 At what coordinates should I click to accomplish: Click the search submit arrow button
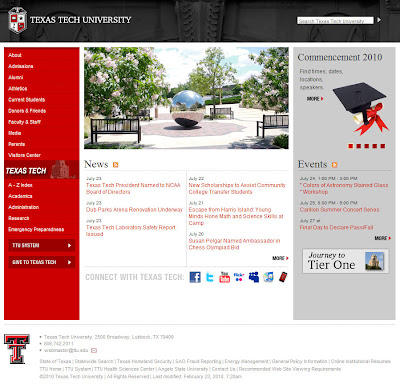click(x=379, y=20)
